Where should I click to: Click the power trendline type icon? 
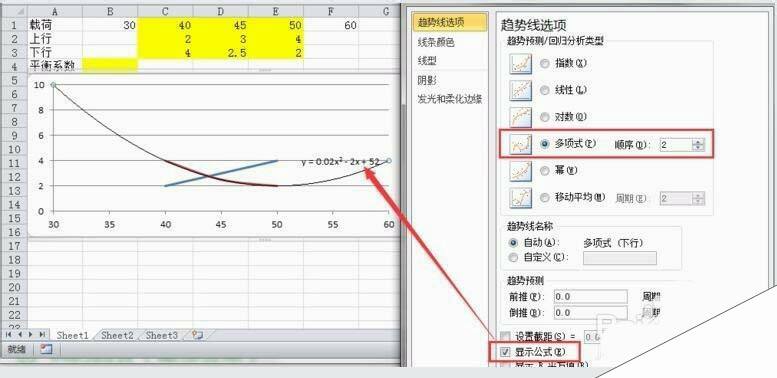point(520,171)
